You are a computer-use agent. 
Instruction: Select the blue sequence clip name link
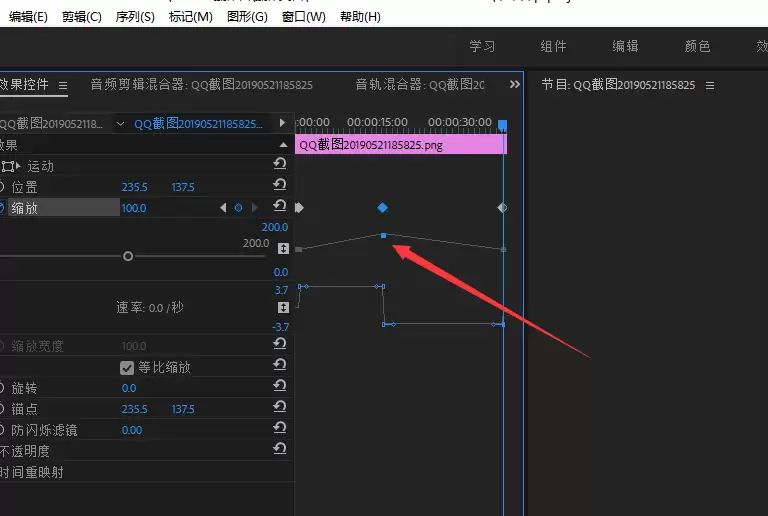point(198,124)
